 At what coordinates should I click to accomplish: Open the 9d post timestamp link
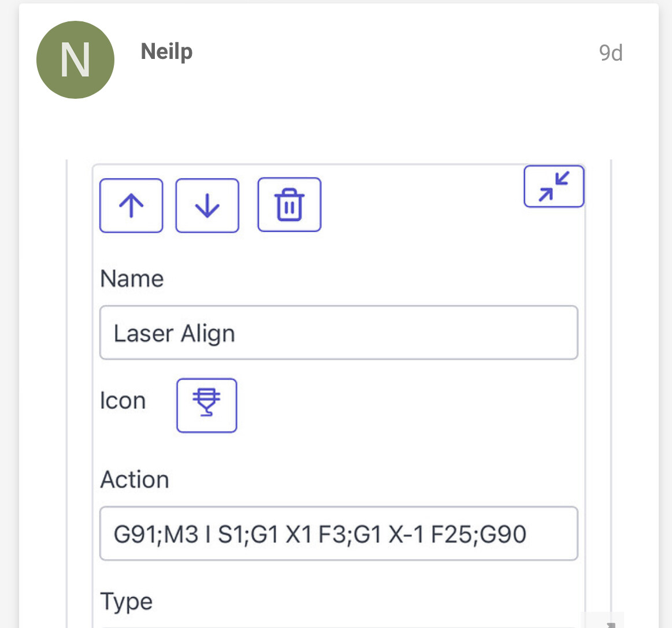coord(611,53)
